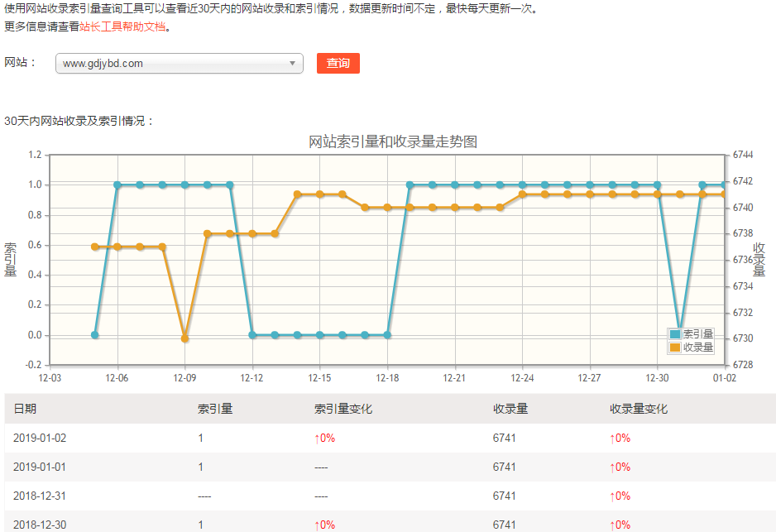Toggle the 索引量 series in the chart legend
776x532 pixels.
(x=697, y=334)
